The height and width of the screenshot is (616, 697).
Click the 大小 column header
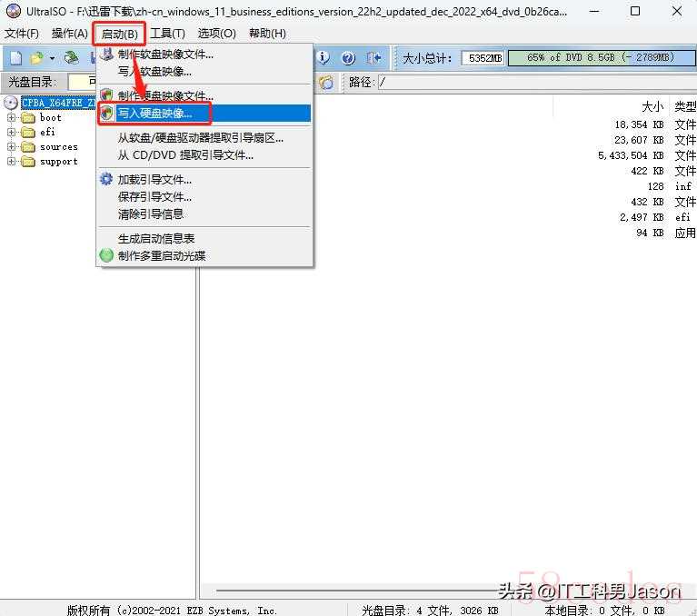[652, 106]
